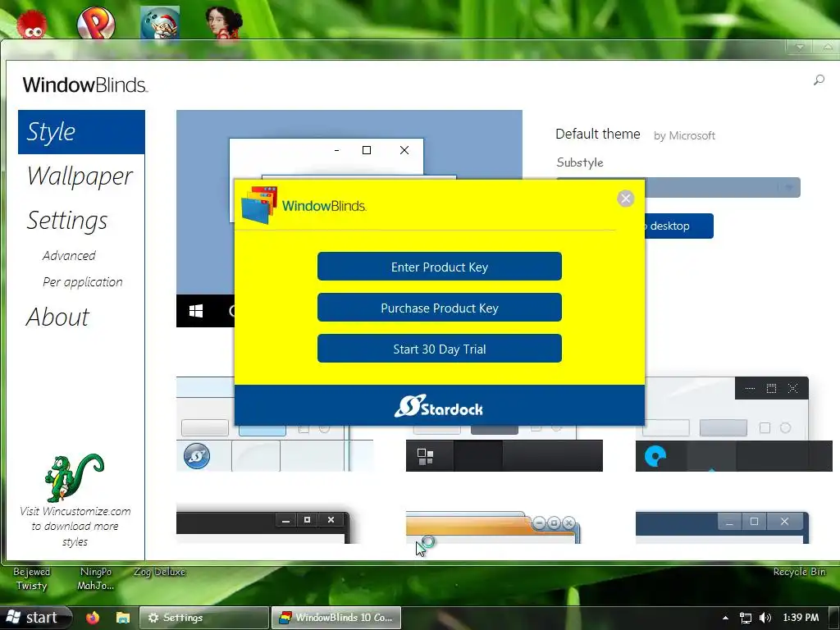Show hidden system tray icons
840x630 pixels.
[x=725, y=618]
